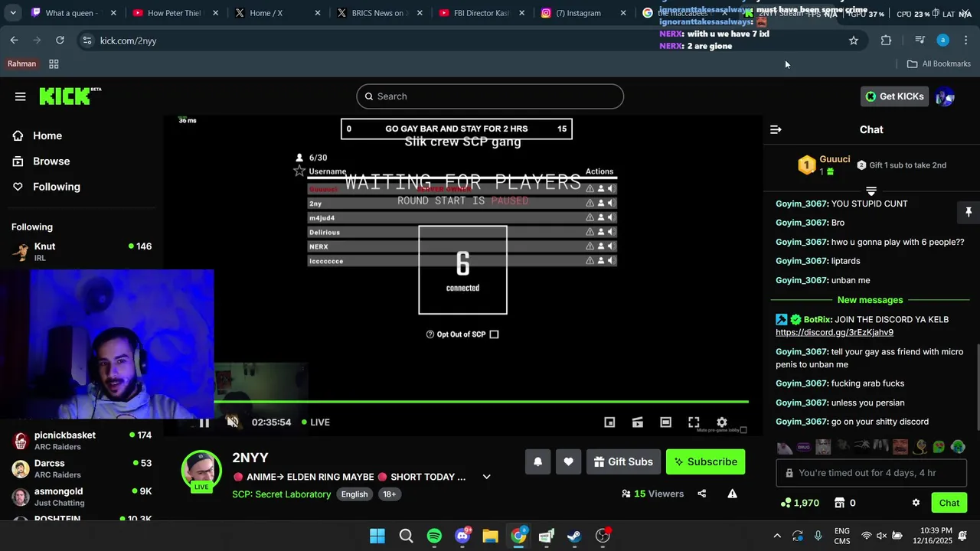980x551 pixels.
Task: Toggle Opt Out of SCP checkbox
Action: pyautogui.click(x=494, y=334)
